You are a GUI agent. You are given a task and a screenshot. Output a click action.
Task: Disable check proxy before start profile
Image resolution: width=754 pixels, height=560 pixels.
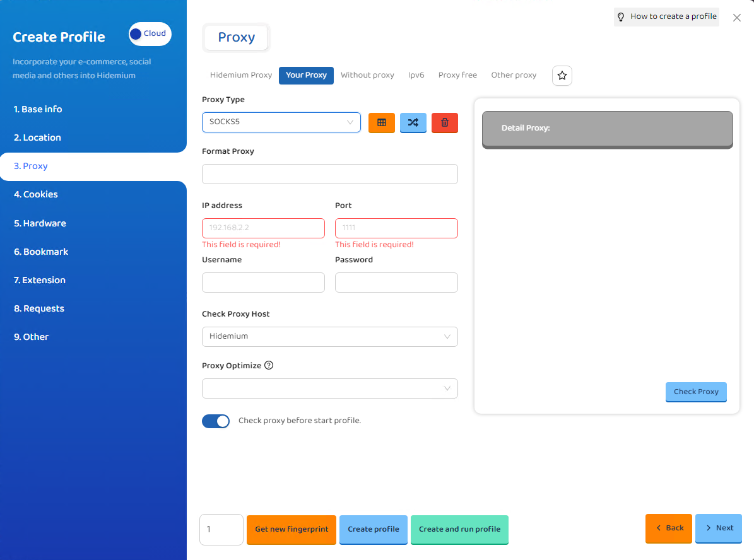(x=216, y=421)
